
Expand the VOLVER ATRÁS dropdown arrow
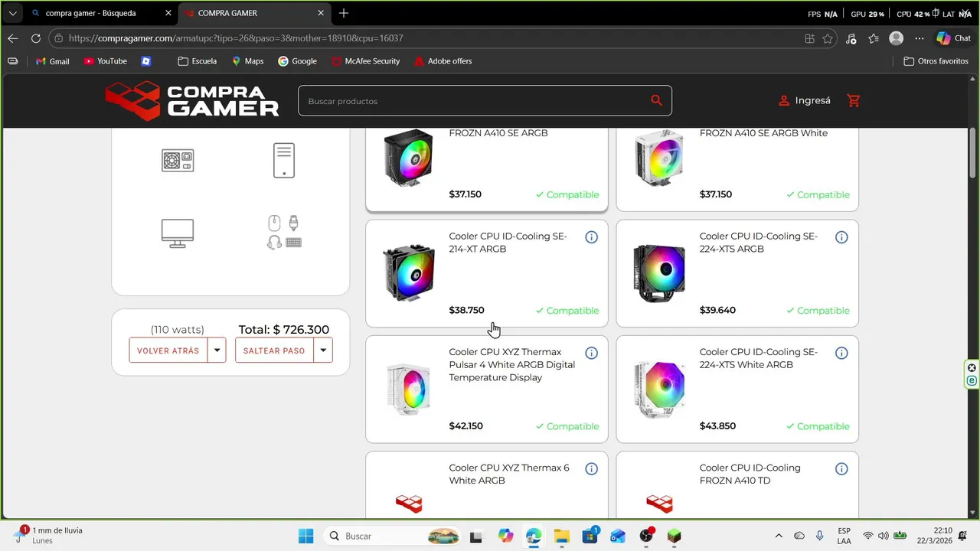pyautogui.click(x=217, y=350)
